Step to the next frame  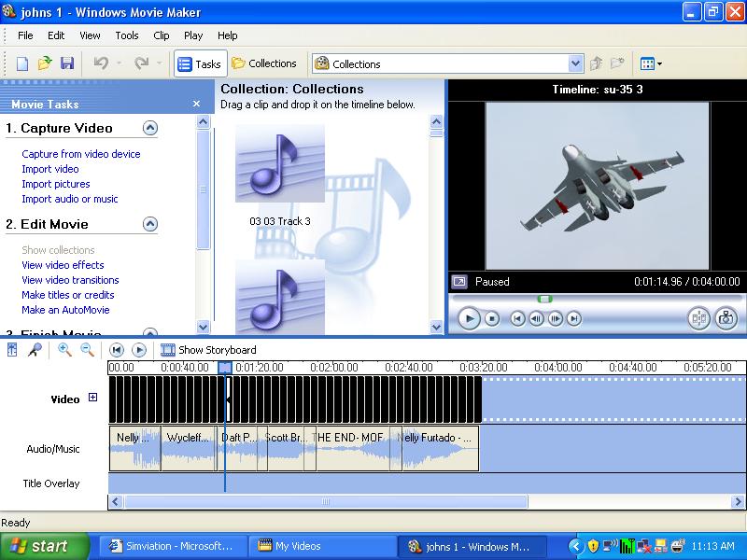556,318
